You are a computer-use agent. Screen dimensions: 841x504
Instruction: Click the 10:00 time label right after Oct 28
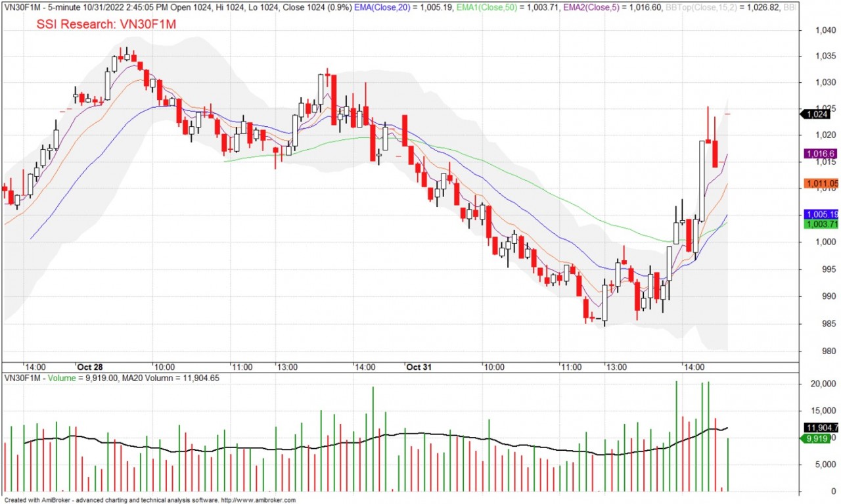(x=164, y=367)
